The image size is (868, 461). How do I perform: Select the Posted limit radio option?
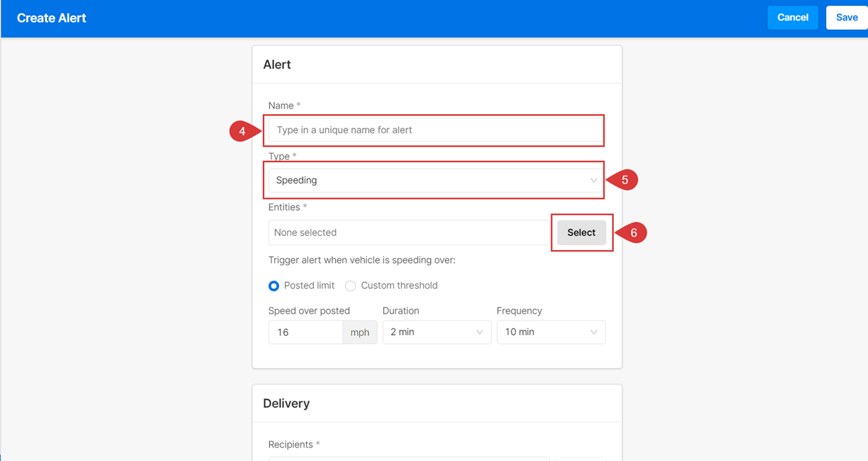click(274, 286)
